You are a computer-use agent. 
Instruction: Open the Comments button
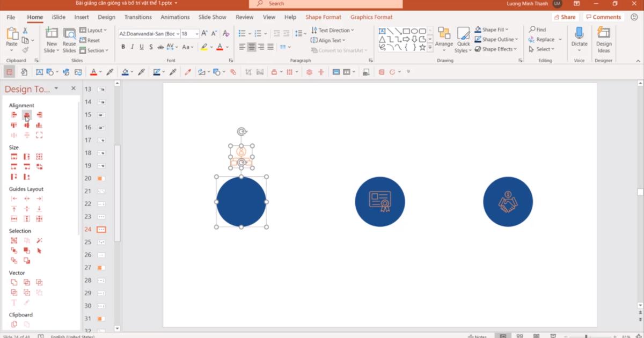tap(603, 17)
